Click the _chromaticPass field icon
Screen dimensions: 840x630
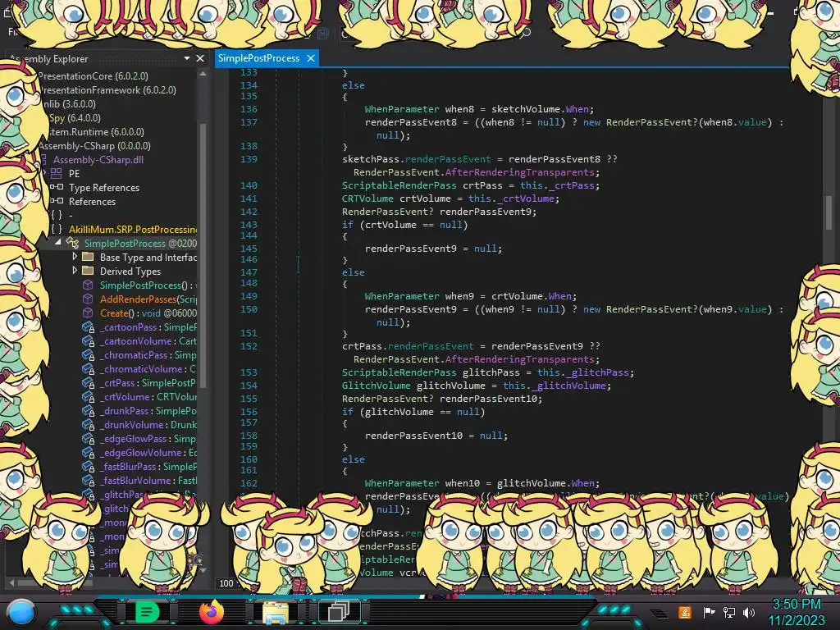(89, 355)
